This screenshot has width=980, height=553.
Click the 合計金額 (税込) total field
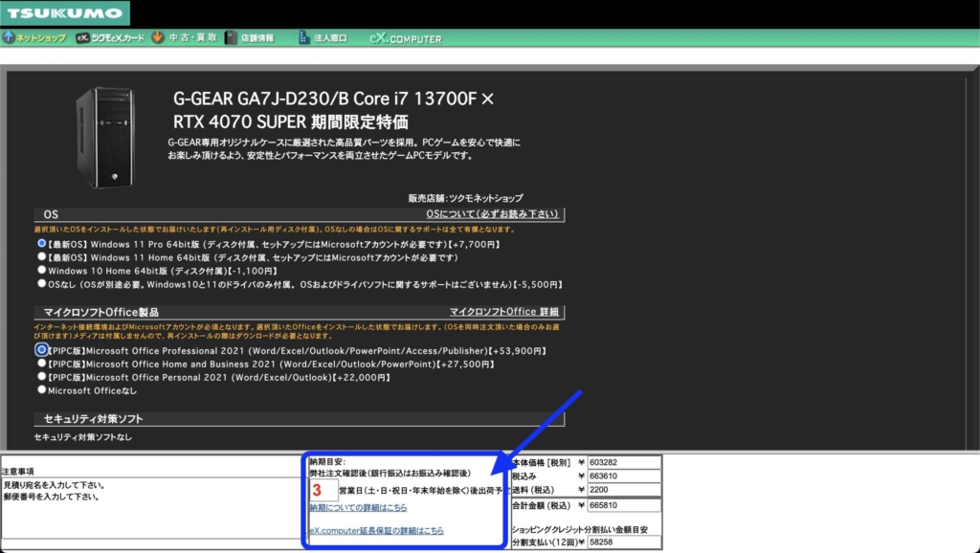622,505
